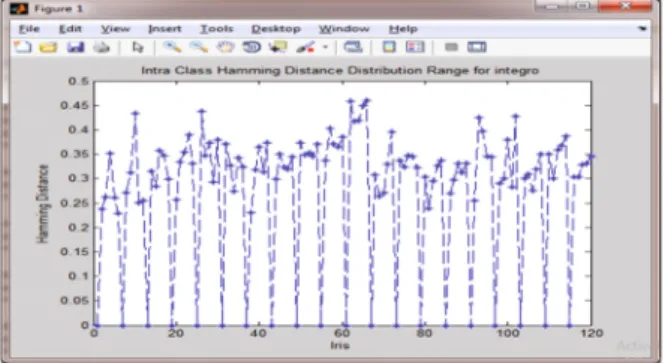This screenshot has width=665, height=363.
Task: Click the Link Plot toolbar icon
Action: coord(353,47)
